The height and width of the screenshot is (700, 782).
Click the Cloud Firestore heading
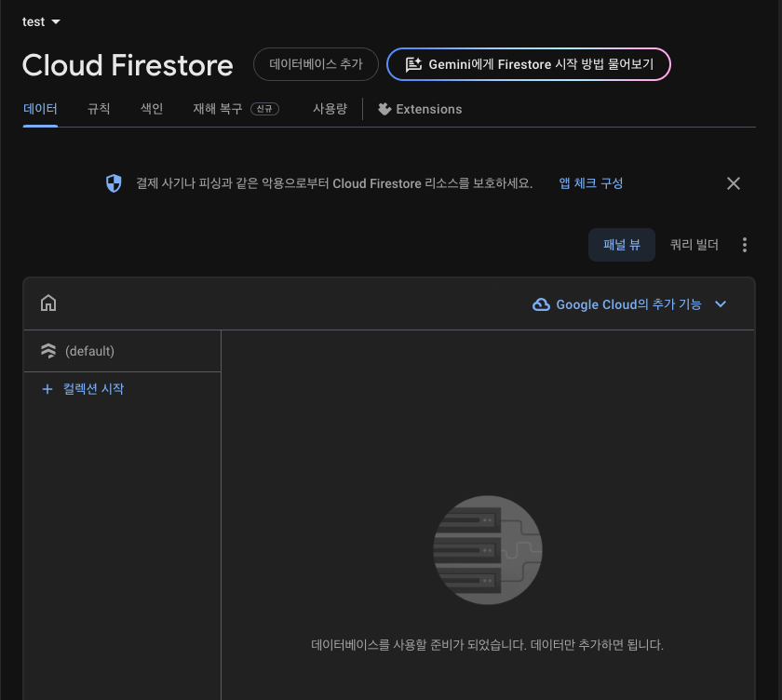click(x=128, y=65)
